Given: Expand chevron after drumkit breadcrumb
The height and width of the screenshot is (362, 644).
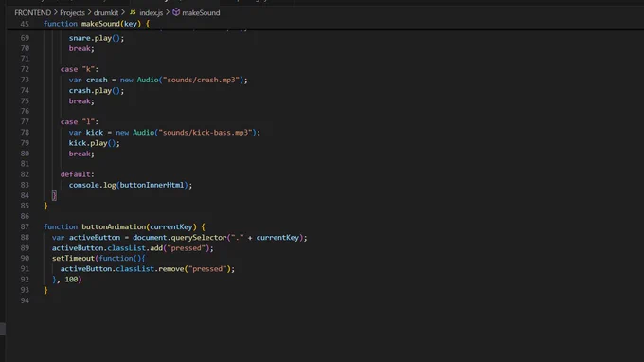Looking at the screenshot, I should click(123, 12).
